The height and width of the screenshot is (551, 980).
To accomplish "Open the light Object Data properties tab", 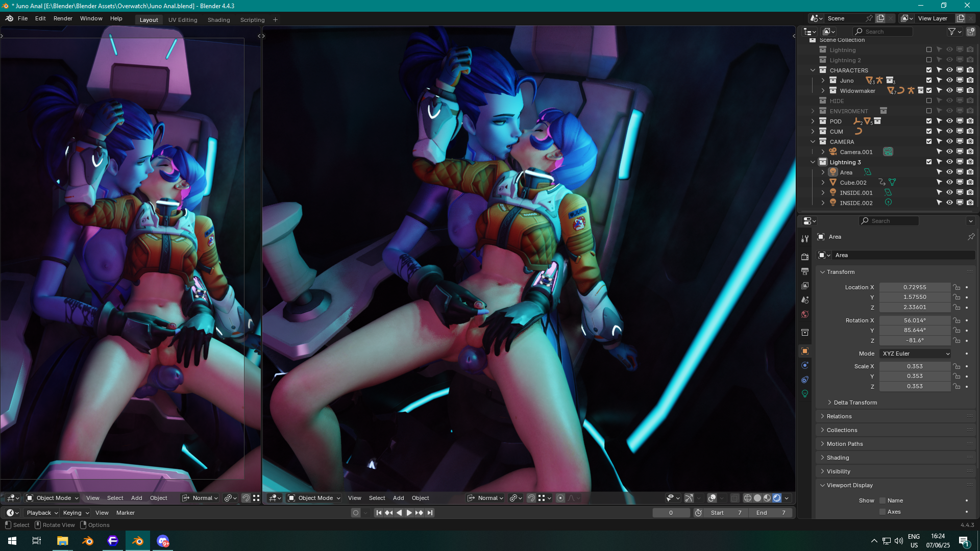I will pos(805,394).
